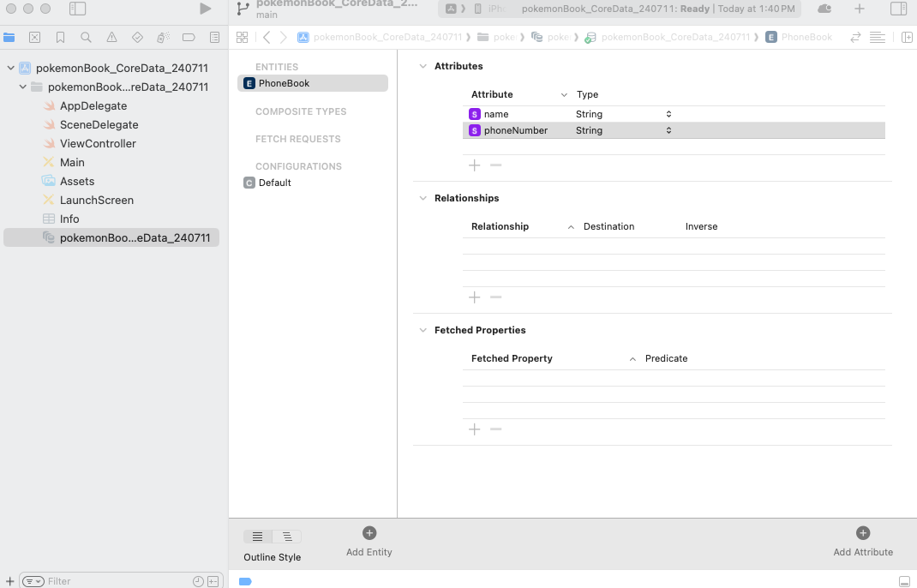This screenshot has width=917, height=588.
Task: Toggle the inspector panel at top right
Action: pyautogui.click(x=898, y=9)
